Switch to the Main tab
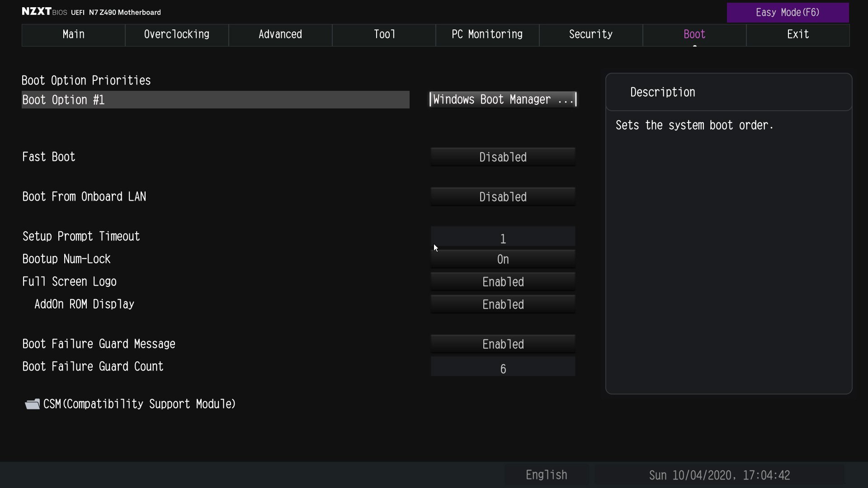Image resolution: width=868 pixels, height=488 pixels. coord(73,35)
